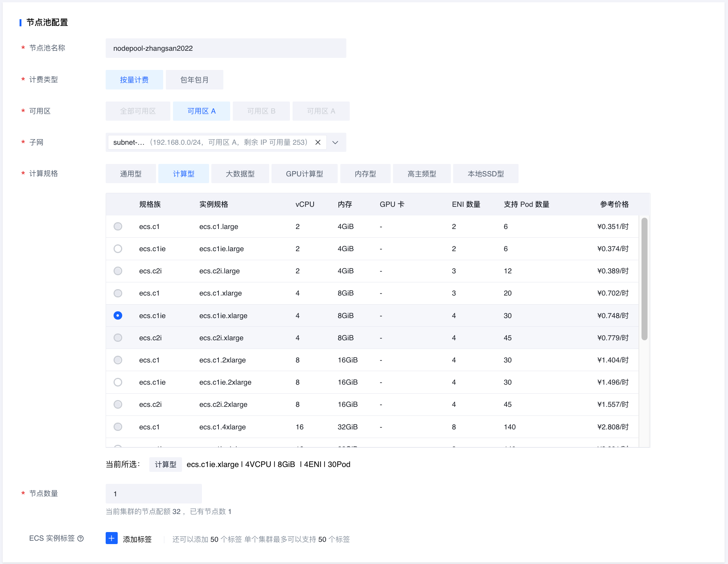Select the ecs.c1.4xlarge radio button
This screenshot has height=564, width=728.
118,427
